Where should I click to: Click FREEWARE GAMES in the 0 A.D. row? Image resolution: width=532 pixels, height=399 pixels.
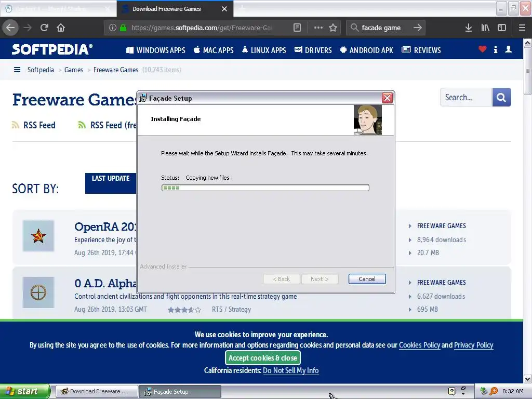[x=442, y=283]
